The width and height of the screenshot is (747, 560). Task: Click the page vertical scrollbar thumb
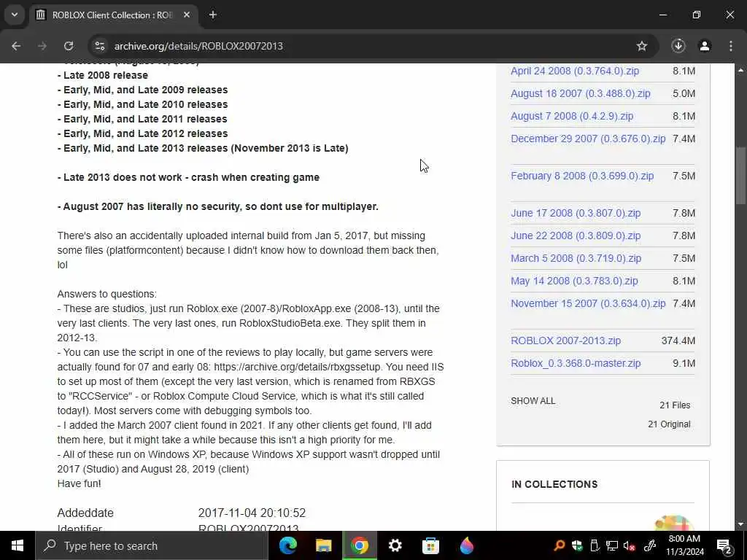(x=740, y=176)
